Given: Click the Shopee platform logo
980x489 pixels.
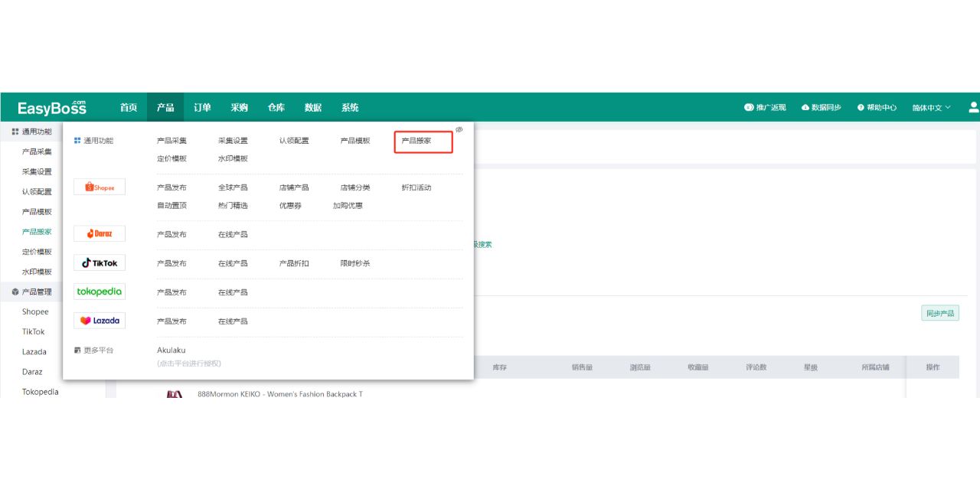Looking at the screenshot, I should (100, 187).
